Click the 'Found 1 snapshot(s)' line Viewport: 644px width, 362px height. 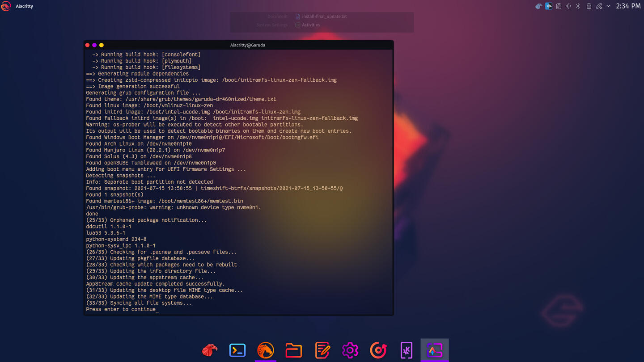(114, 195)
